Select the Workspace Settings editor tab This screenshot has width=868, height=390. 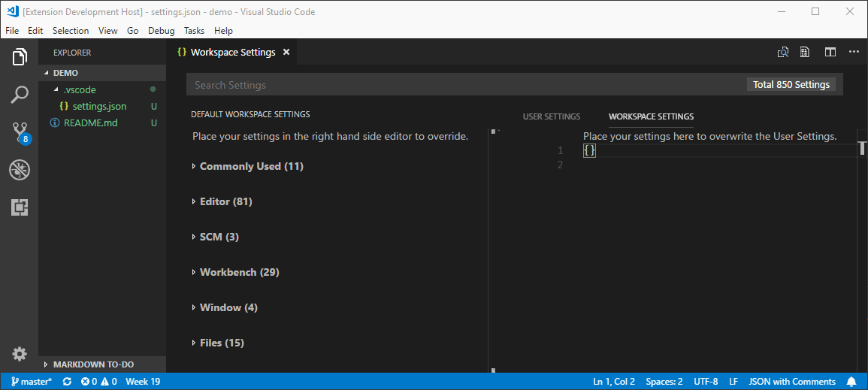pos(232,52)
